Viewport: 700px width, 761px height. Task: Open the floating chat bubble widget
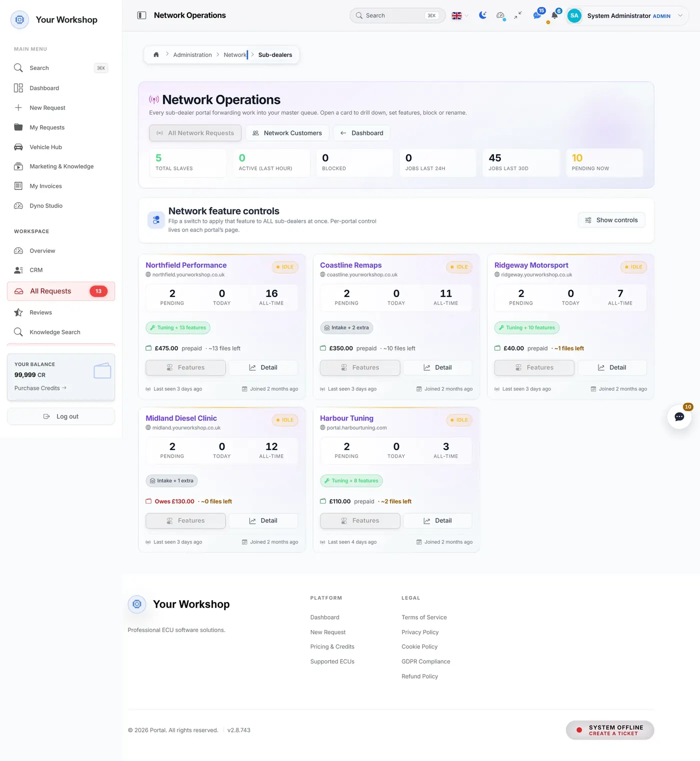(x=679, y=416)
